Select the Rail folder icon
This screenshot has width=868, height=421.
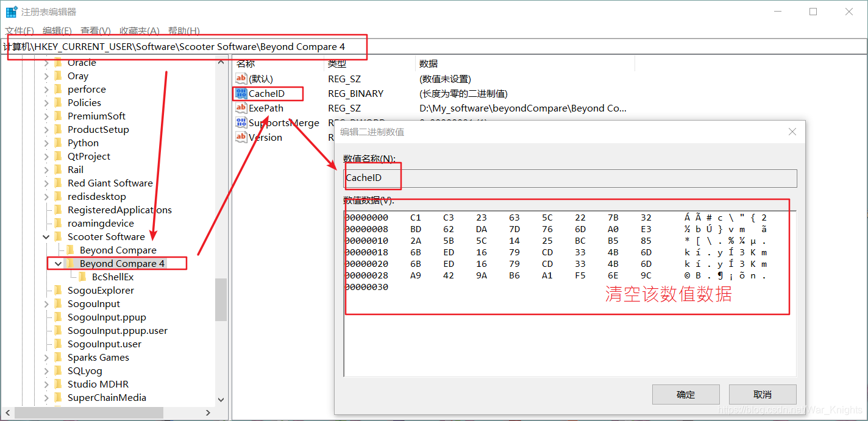[59, 170]
